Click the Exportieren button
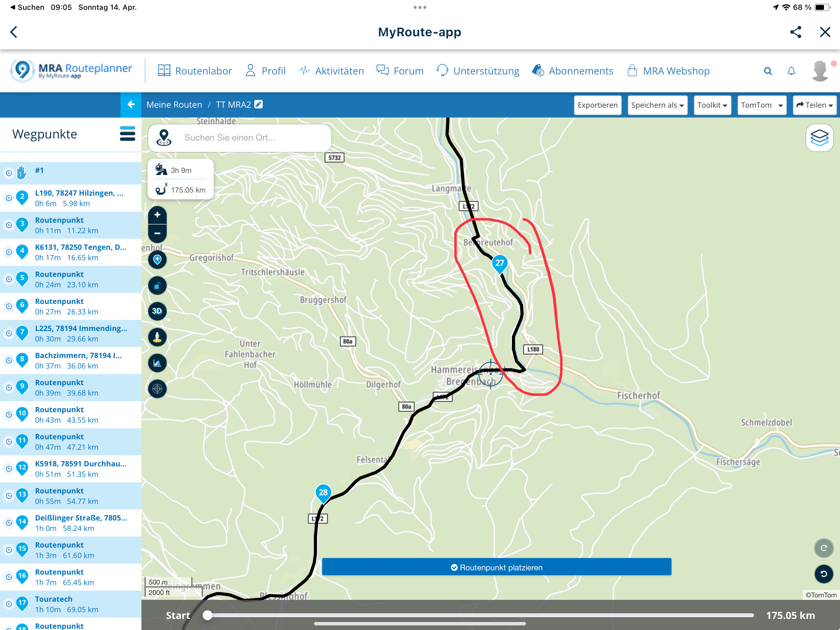The image size is (840, 630). pos(597,105)
